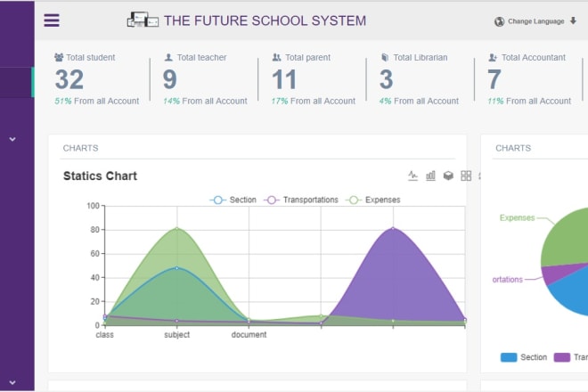Select the highlighted active sidebar item

pos(17,82)
